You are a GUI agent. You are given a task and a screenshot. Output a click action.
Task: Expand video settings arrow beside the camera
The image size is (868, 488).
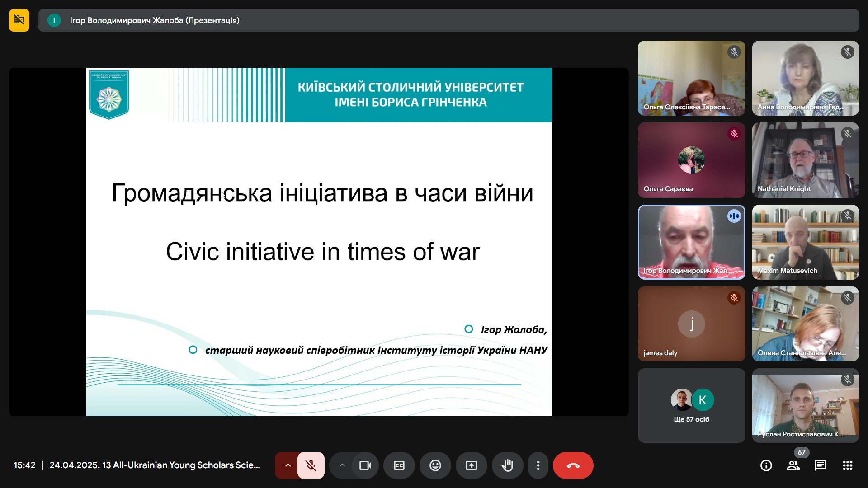coord(342,465)
